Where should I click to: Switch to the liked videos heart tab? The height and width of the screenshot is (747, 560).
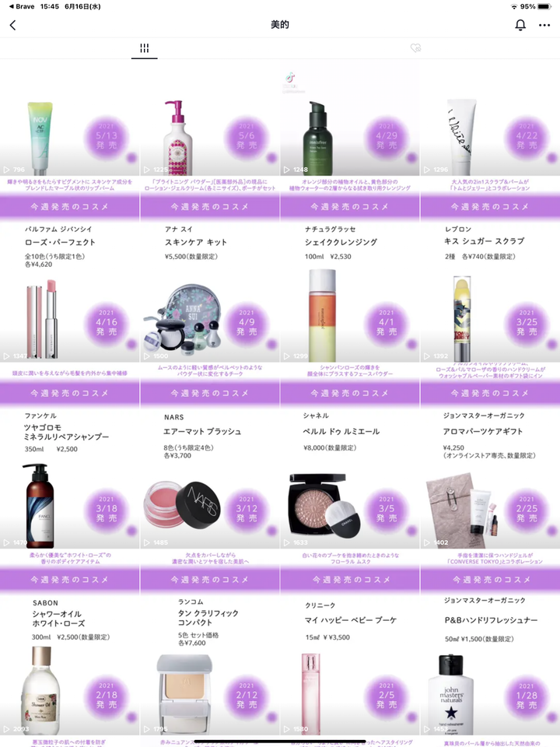pos(415,48)
